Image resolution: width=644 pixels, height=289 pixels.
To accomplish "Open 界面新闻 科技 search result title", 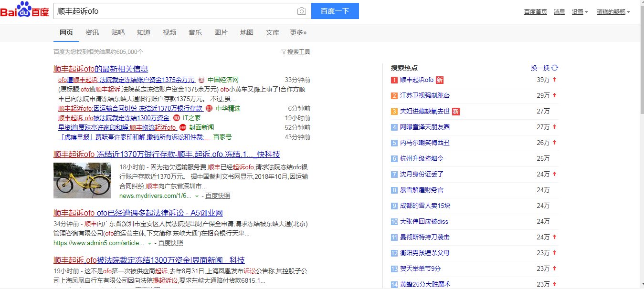I will point(149,260).
